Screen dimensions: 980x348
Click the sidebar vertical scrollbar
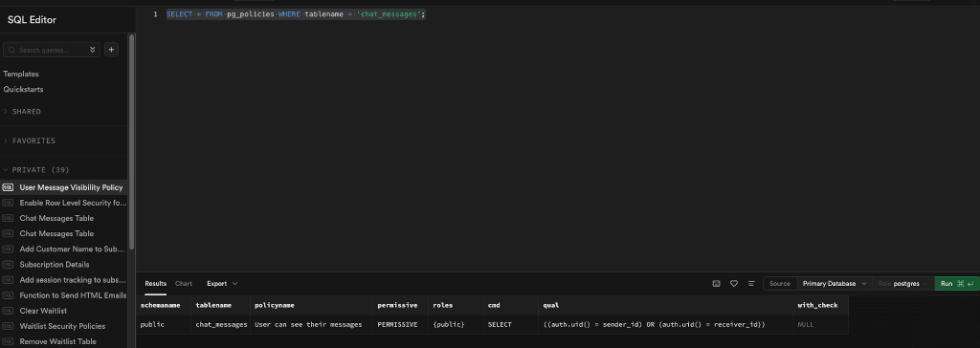coord(131,141)
